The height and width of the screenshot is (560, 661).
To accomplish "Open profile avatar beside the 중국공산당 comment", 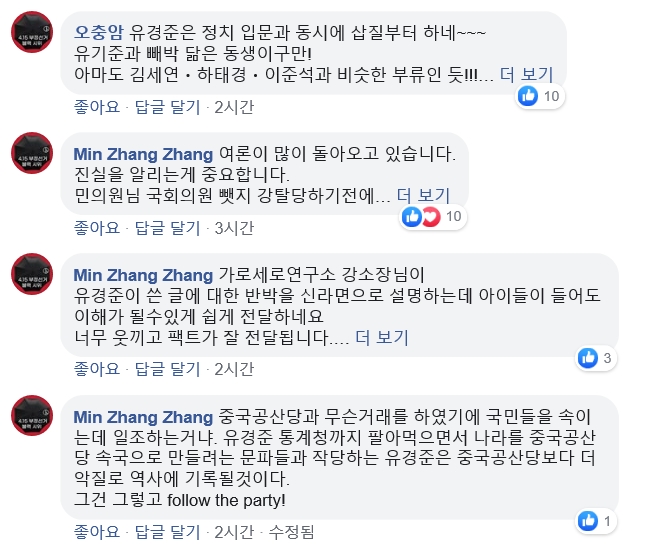I will coord(32,416).
